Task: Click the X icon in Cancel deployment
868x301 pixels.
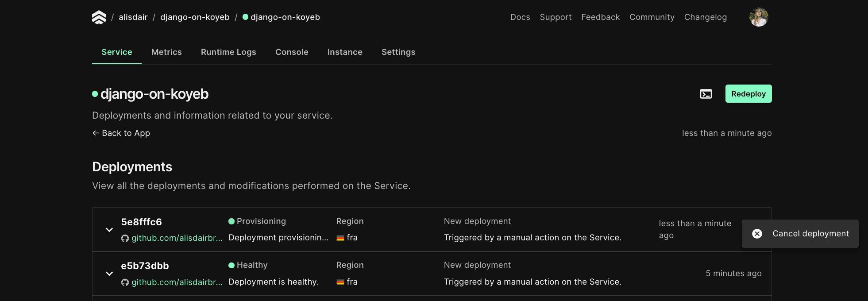Action: tap(757, 234)
